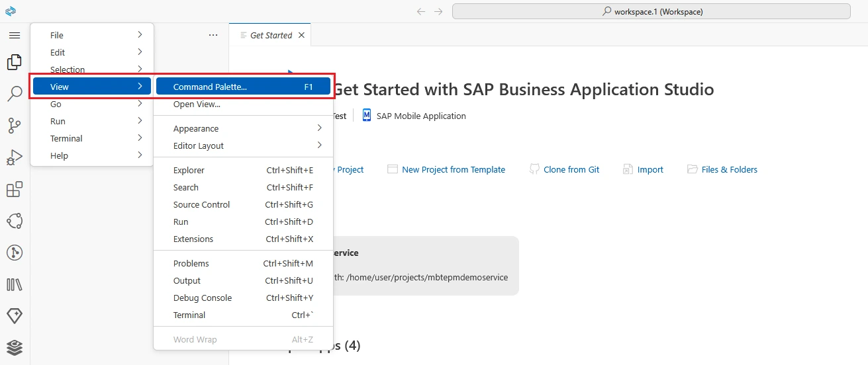This screenshot has width=868, height=365.
Task: Click the Import icon
Action: click(628, 169)
